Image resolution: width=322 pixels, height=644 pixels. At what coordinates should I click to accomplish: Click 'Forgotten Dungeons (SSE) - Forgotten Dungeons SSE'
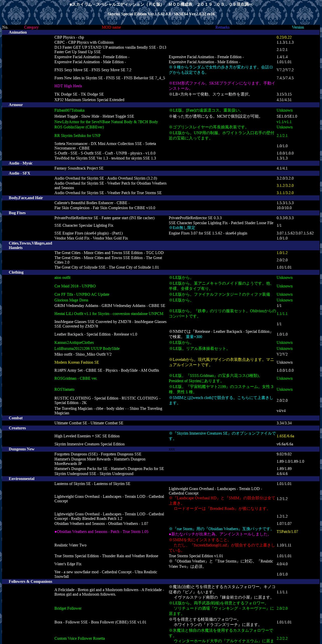(x=98, y=454)
